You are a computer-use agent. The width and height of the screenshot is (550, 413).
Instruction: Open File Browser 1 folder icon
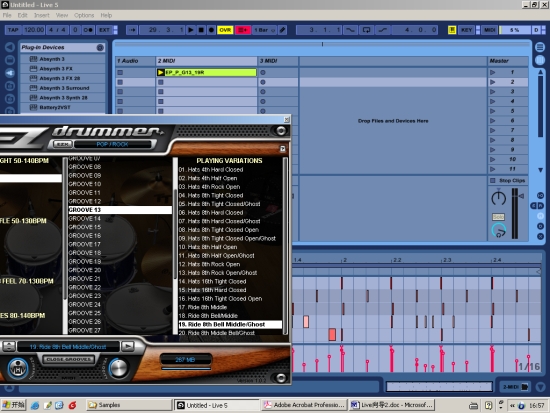point(10,86)
